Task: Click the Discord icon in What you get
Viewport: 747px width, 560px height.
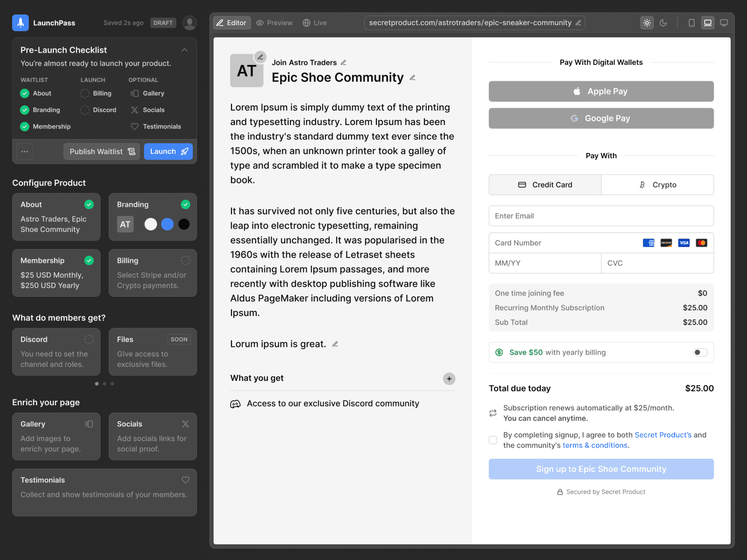Action: (235, 404)
